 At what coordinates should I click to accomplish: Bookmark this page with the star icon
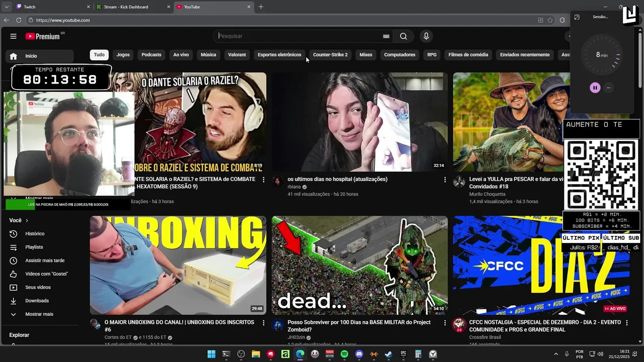[x=550, y=20]
